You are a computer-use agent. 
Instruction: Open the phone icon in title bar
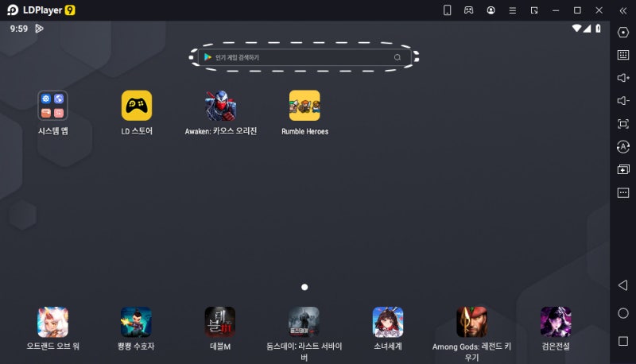click(x=447, y=10)
